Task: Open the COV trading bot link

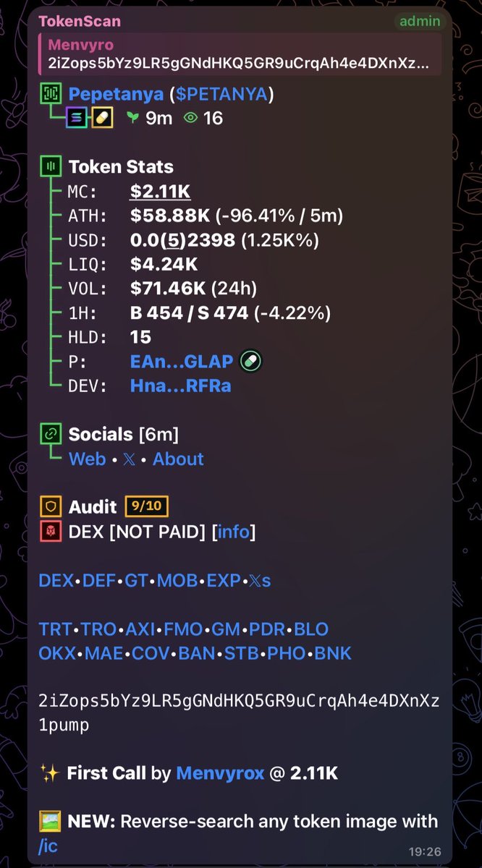Action: [151, 653]
